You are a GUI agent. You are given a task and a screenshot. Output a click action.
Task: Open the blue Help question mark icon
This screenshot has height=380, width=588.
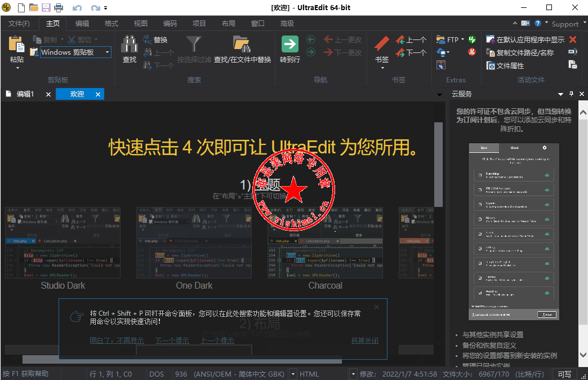pyautogui.click(x=538, y=23)
